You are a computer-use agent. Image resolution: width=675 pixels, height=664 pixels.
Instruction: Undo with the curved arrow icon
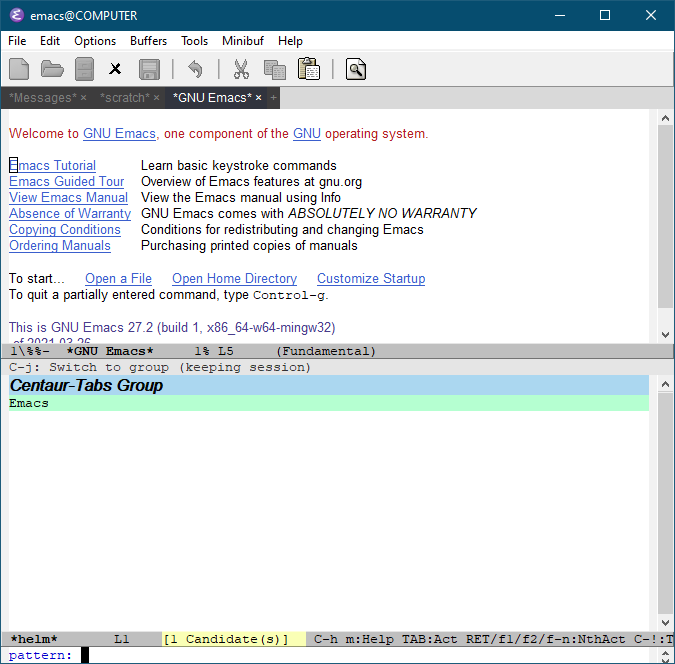pos(195,69)
